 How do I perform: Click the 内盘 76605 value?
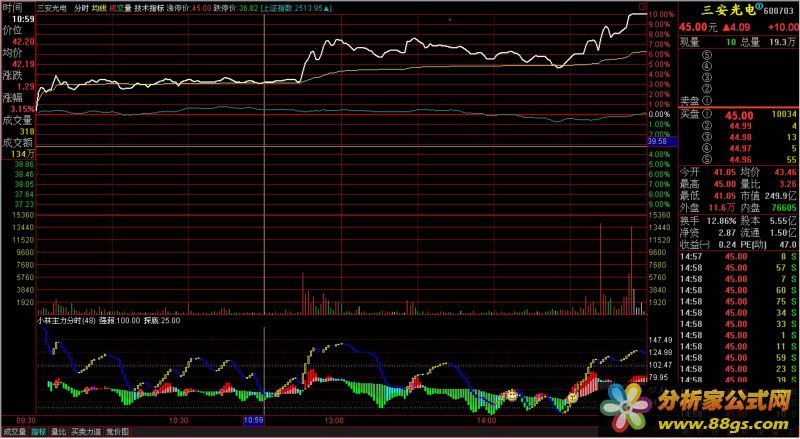(784, 208)
